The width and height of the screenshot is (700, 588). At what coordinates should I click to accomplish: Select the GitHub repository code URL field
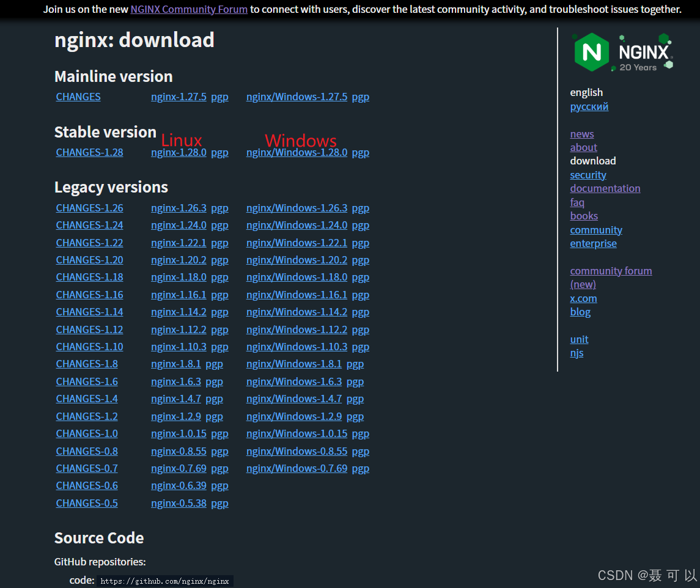point(164,581)
